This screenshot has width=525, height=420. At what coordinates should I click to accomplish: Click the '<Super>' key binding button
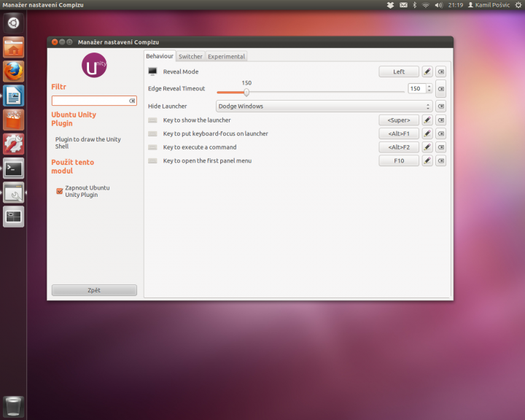pyautogui.click(x=399, y=120)
